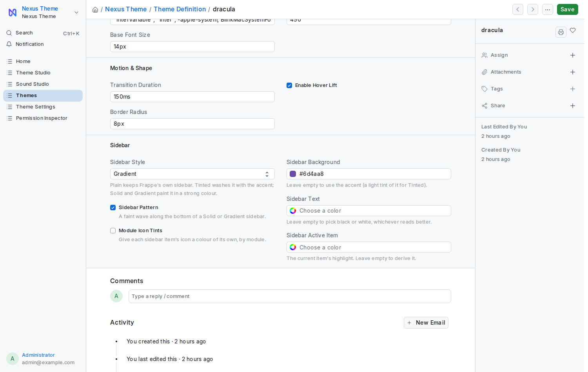Image resolution: width=588 pixels, height=372 pixels.
Task: Click the Home list icon in sidebar
Action: coord(10,61)
